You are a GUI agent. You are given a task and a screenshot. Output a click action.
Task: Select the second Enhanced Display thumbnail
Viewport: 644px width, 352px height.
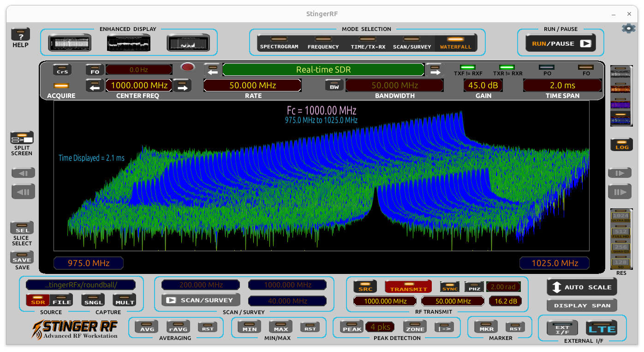pyautogui.click(x=129, y=42)
